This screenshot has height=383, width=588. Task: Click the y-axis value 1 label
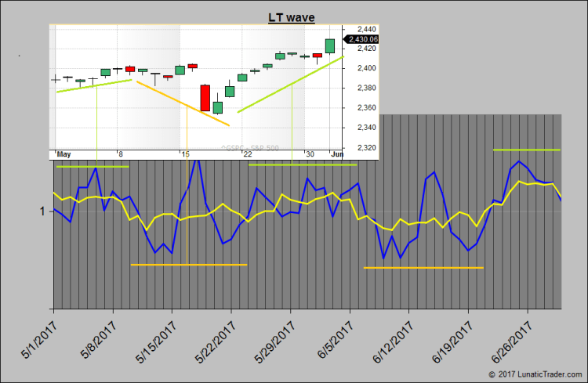pos(41,211)
